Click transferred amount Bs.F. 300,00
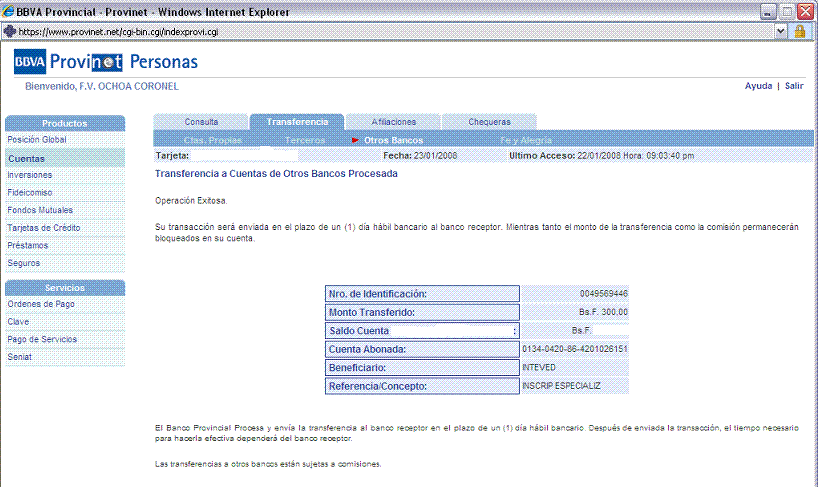The image size is (818, 487). (x=603, y=312)
